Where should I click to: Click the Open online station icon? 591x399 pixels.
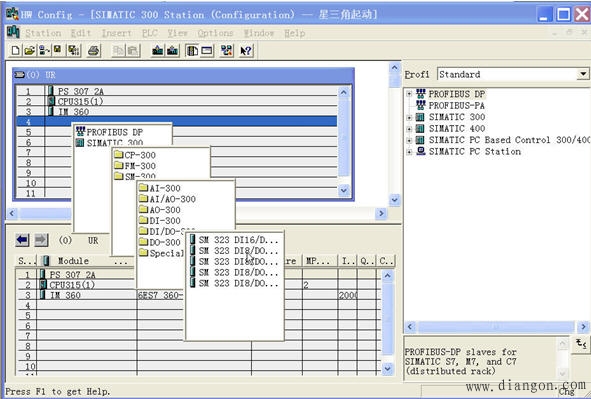pyautogui.click(x=44, y=50)
